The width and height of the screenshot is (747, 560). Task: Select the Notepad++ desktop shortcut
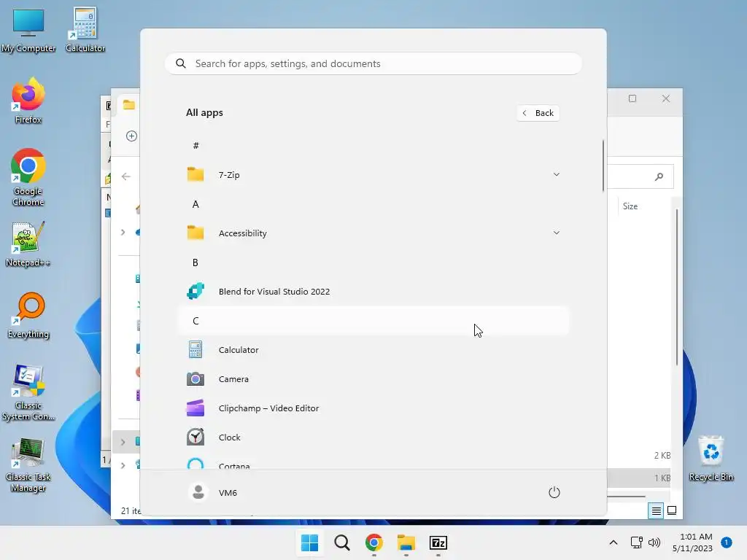pos(28,244)
